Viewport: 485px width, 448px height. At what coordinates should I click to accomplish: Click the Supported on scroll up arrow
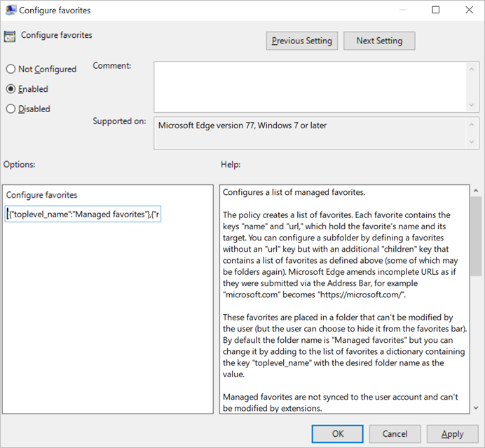[x=472, y=125]
